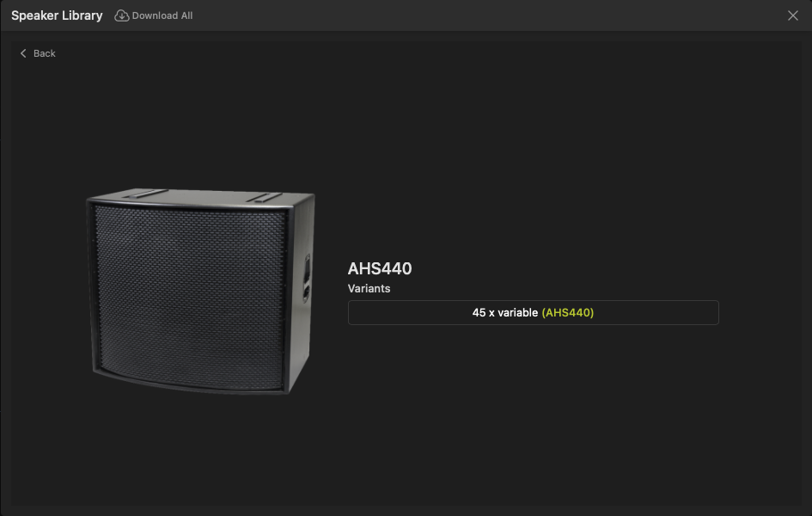Click the right top rail on speaker cabinet

pyautogui.click(x=264, y=197)
